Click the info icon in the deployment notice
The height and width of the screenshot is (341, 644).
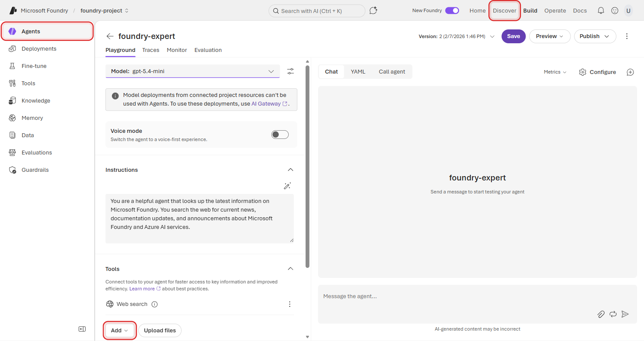115,96
